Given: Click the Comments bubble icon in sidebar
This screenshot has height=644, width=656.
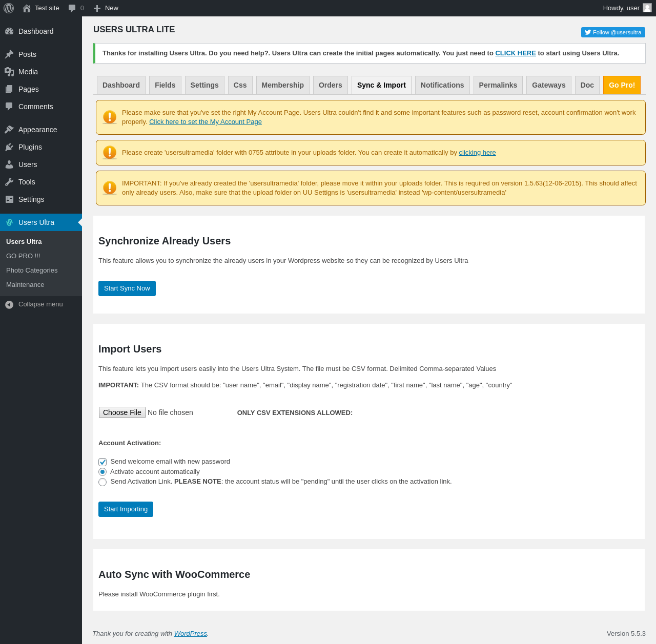Looking at the screenshot, I should (x=9, y=107).
